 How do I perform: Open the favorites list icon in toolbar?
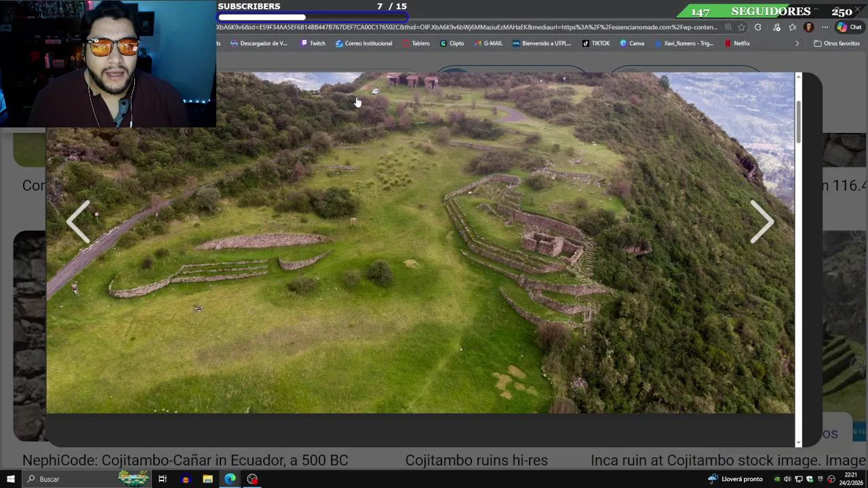click(x=792, y=28)
